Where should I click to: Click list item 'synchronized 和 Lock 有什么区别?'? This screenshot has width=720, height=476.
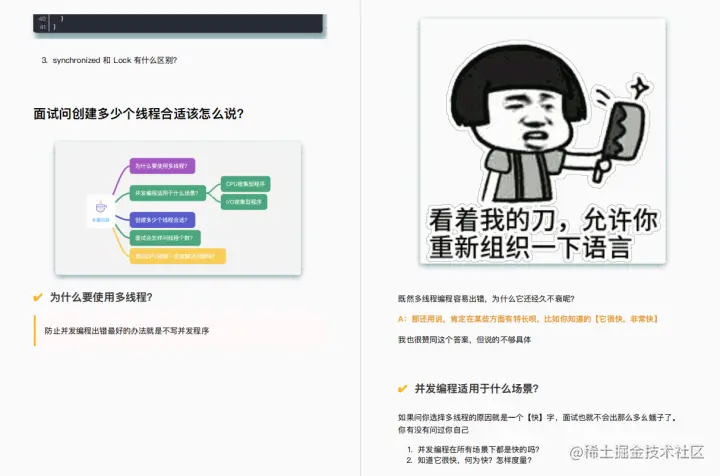tap(114, 60)
